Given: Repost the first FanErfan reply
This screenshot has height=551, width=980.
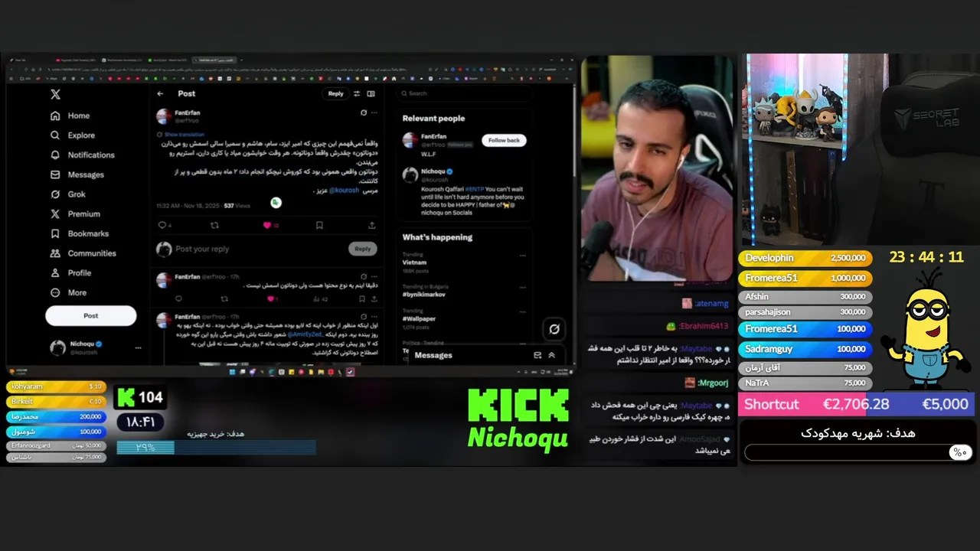Looking at the screenshot, I should 224,299.
